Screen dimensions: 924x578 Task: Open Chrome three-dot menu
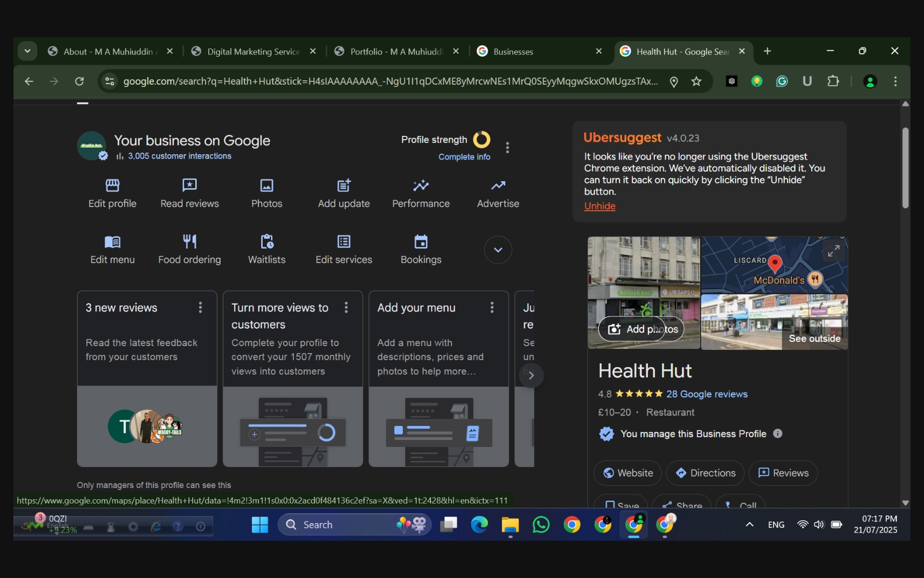(x=895, y=81)
